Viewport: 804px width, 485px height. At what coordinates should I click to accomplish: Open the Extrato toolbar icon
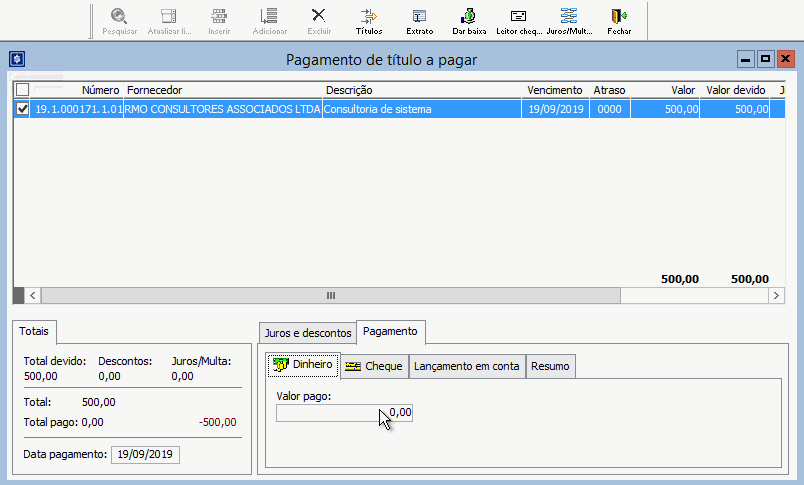[x=419, y=20]
